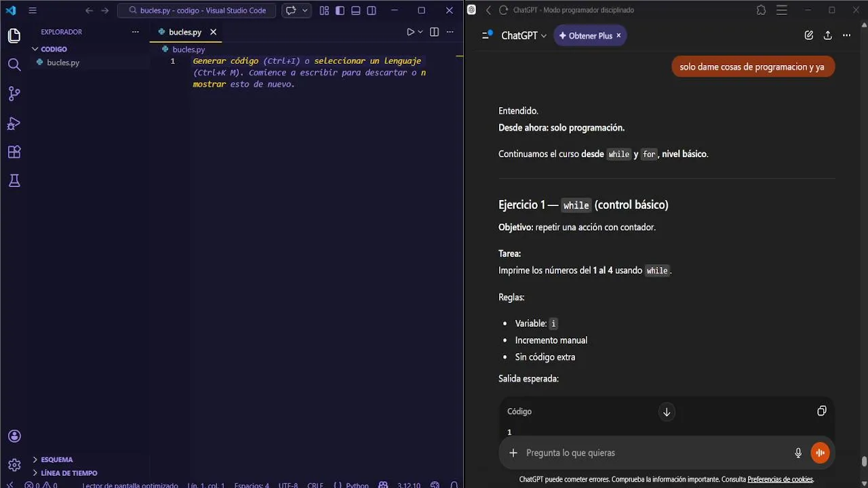Open Espacios: 4 indentation setting

252,485
